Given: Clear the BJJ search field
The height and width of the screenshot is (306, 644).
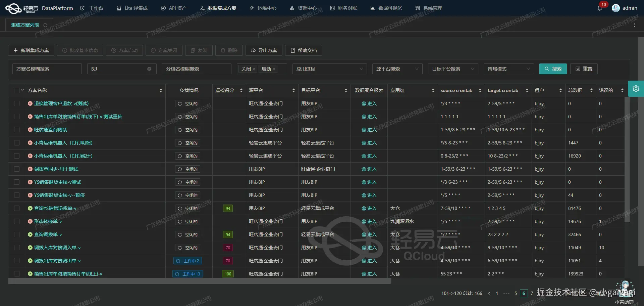Looking at the screenshot, I should (x=149, y=69).
